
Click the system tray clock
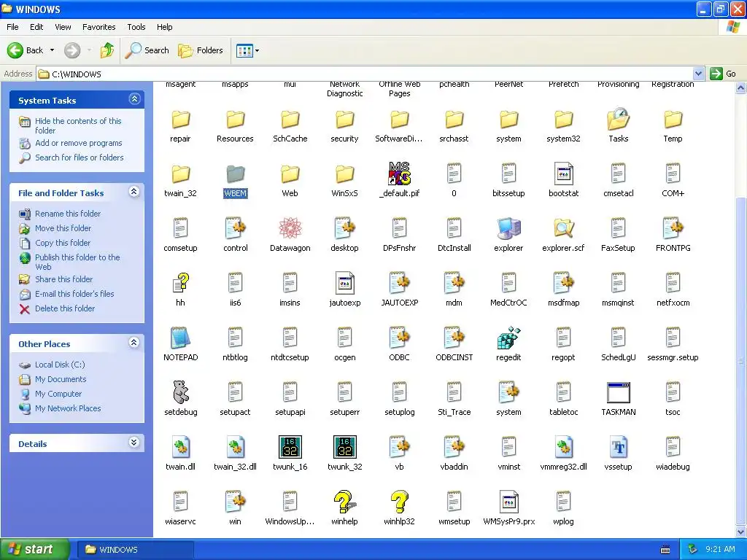click(720, 549)
